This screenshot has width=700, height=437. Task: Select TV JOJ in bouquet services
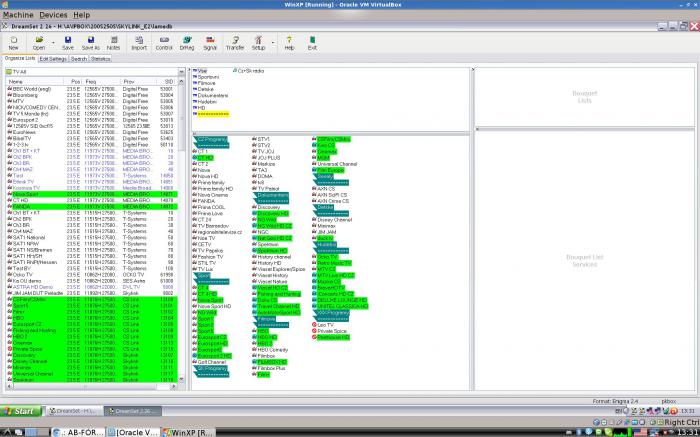(x=263, y=151)
